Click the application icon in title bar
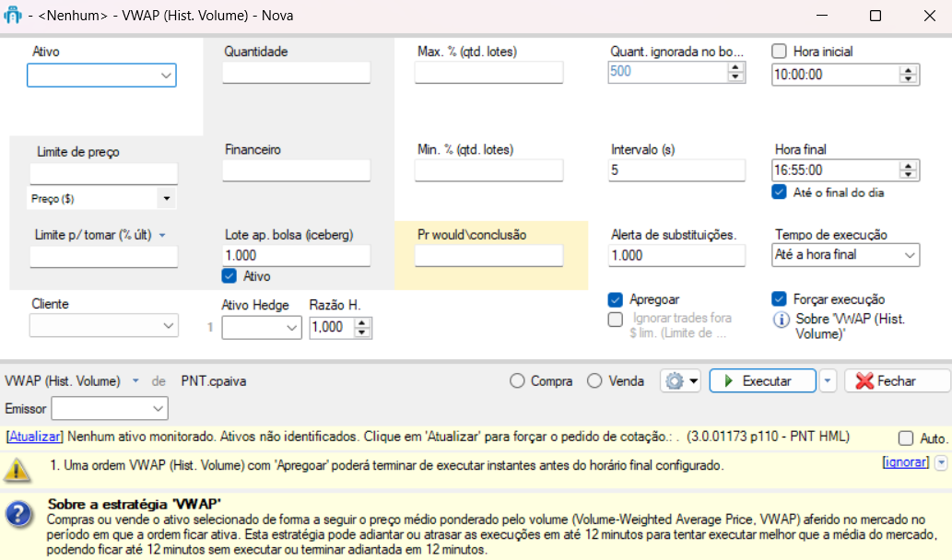Image resolution: width=952 pixels, height=560 pixels. [x=13, y=16]
